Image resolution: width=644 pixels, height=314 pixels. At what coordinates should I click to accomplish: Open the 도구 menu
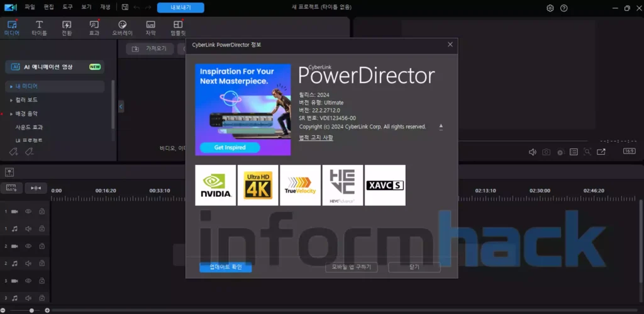click(x=68, y=8)
